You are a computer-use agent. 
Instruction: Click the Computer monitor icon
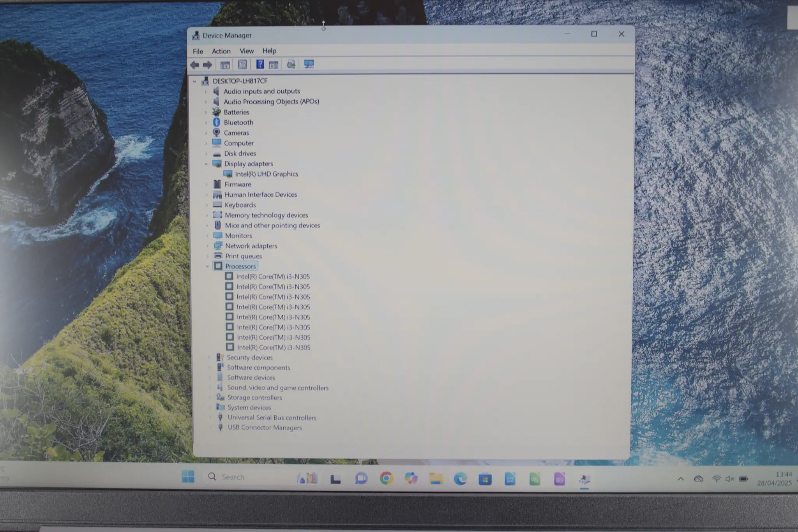pyautogui.click(x=217, y=143)
